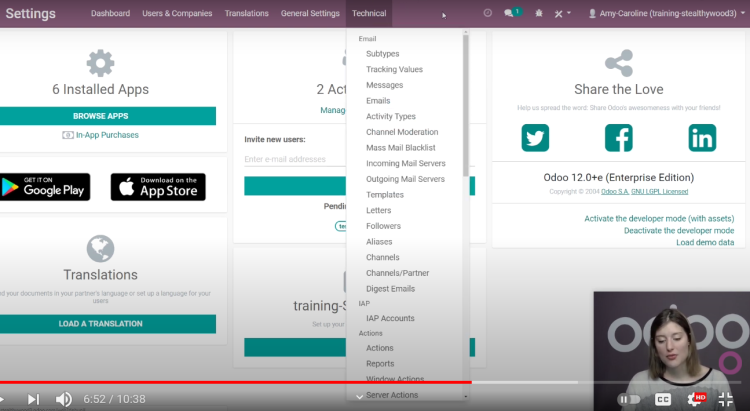Open Incoming Mail Servers
Image resolution: width=750 pixels, height=411 pixels.
(406, 163)
